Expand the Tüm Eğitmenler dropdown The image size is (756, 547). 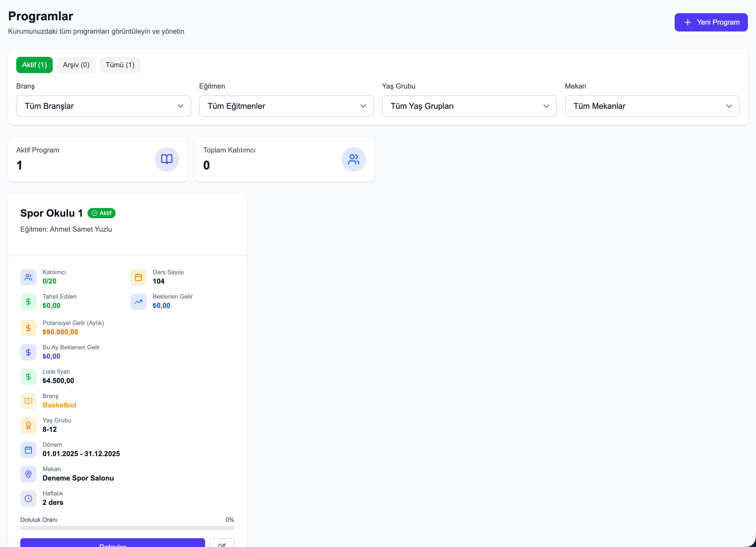[286, 106]
